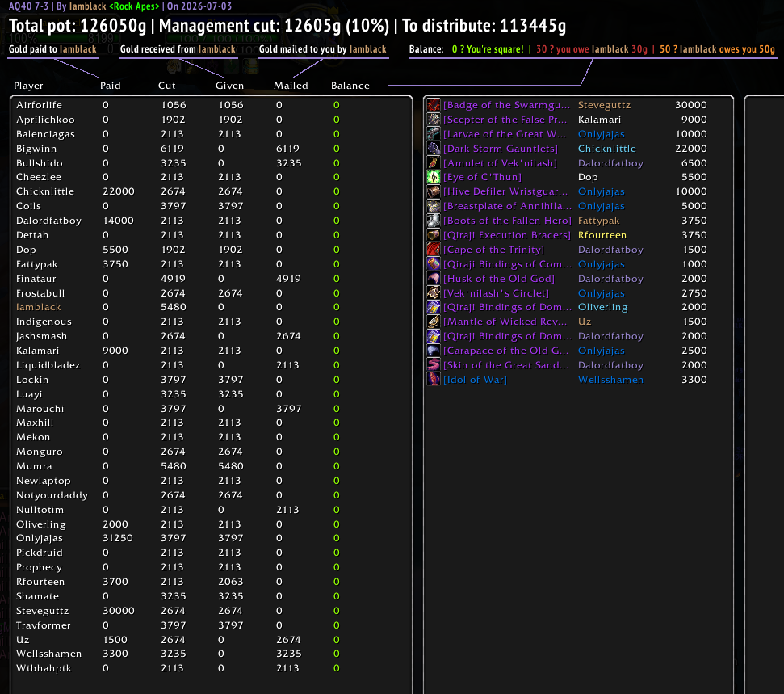Screen dimensions: 784x694
Task: Click Qiraji Execution Bracers item icon
Action: pyautogui.click(x=434, y=235)
